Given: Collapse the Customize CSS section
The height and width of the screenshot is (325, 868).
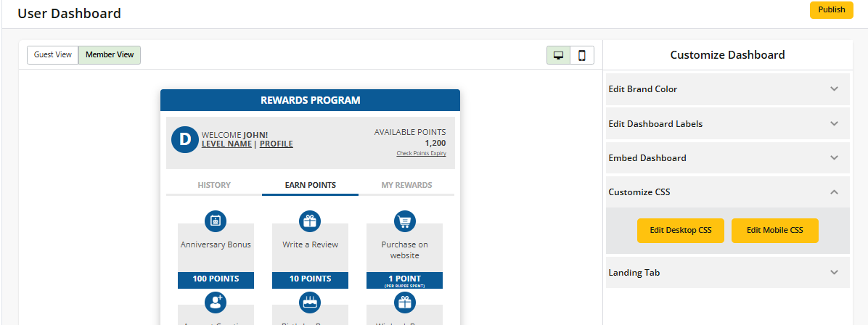Looking at the screenshot, I should click(727, 192).
